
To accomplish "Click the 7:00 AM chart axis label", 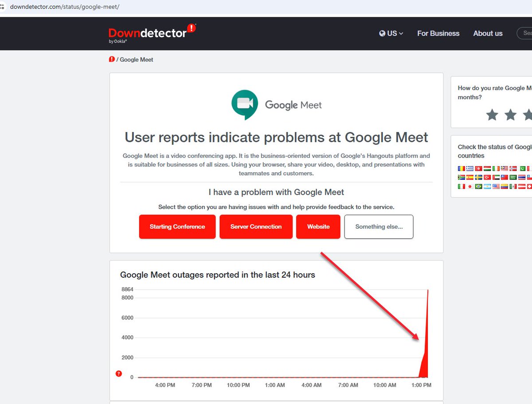I will point(348,385).
